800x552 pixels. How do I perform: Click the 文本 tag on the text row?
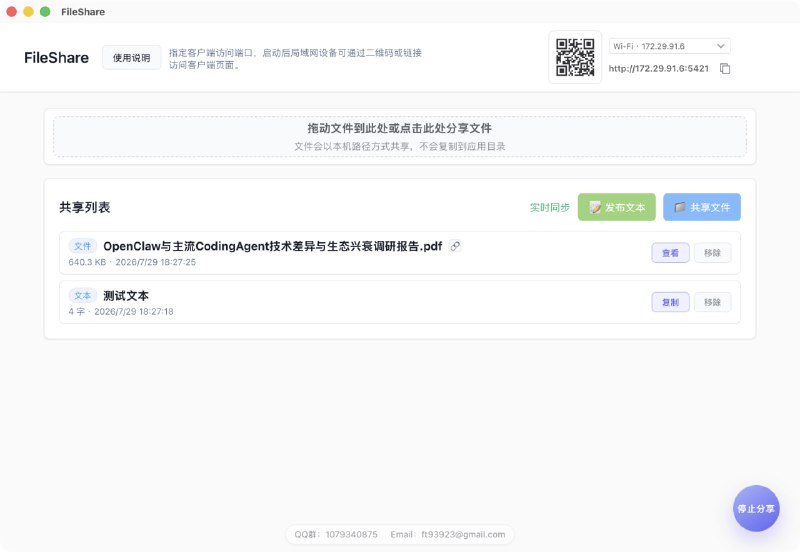pyautogui.click(x=82, y=295)
